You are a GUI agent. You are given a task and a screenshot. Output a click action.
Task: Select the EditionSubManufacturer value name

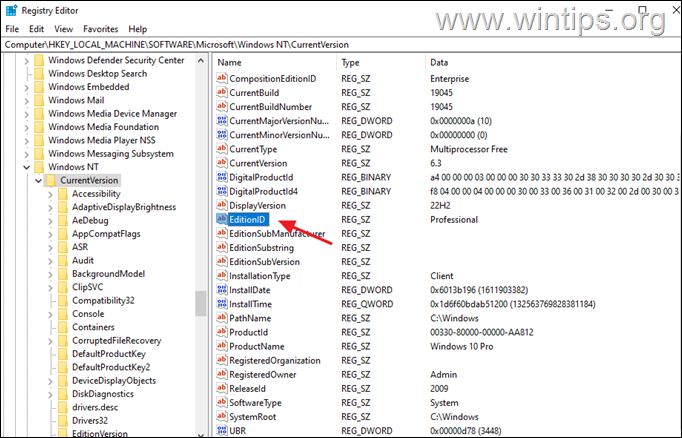277,234
